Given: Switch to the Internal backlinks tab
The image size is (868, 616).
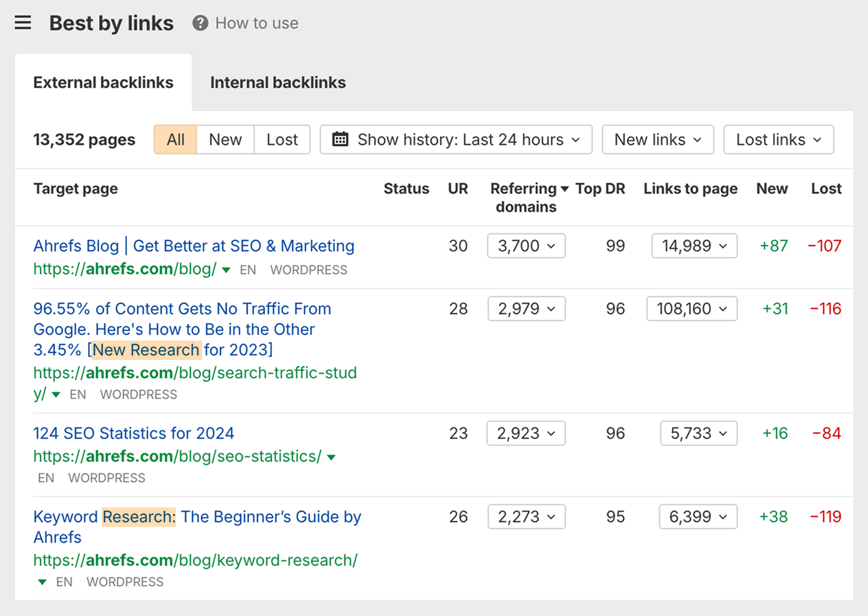Looking at the screenshot, I should [278, 82].
